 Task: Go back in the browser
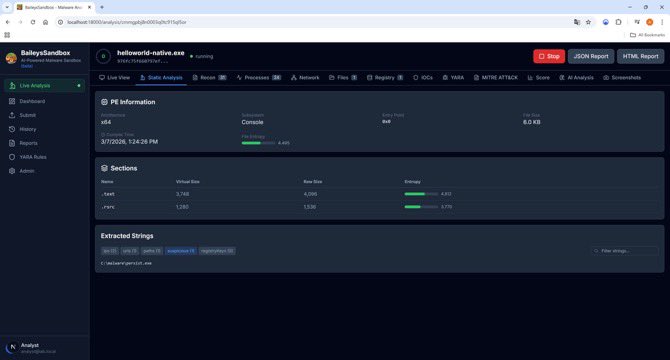click(x=8, y=22)
